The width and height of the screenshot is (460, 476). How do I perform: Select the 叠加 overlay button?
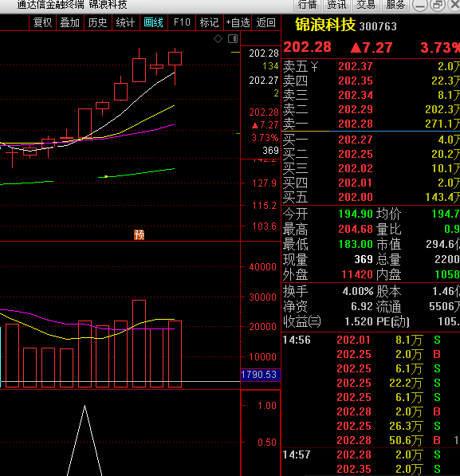pos(70,23)
